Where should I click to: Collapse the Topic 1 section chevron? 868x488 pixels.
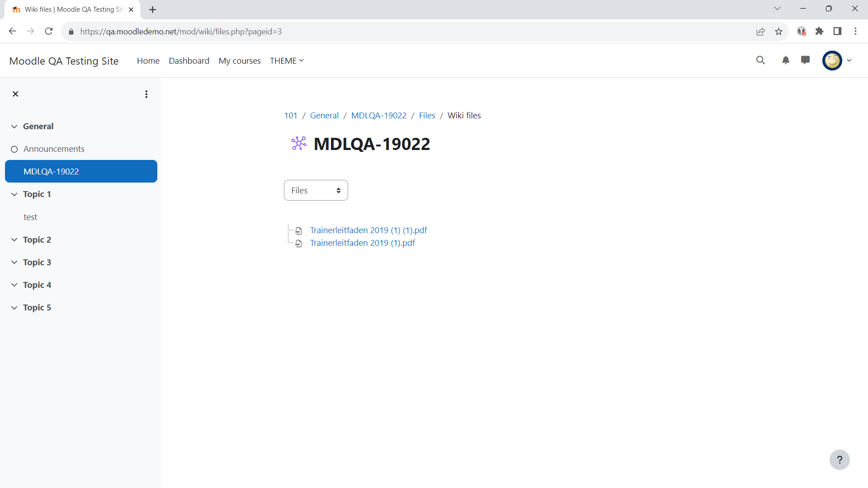[14, 194]
